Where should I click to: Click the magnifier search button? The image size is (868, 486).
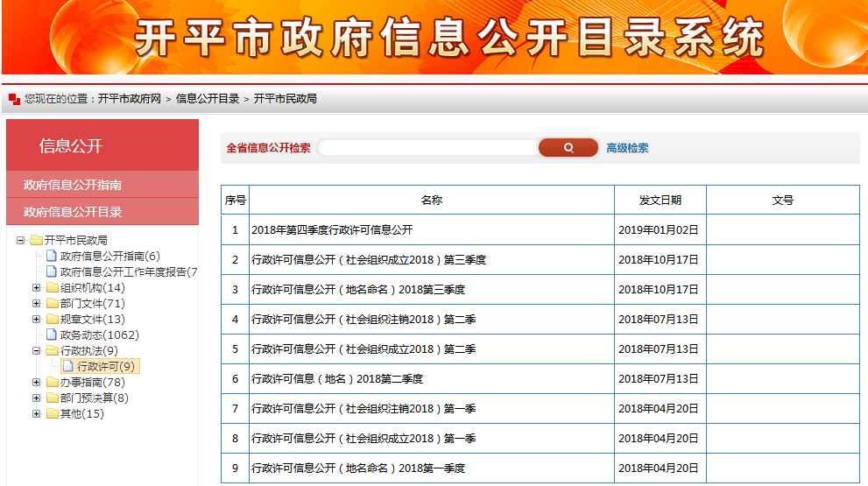[x=568, y=148]
